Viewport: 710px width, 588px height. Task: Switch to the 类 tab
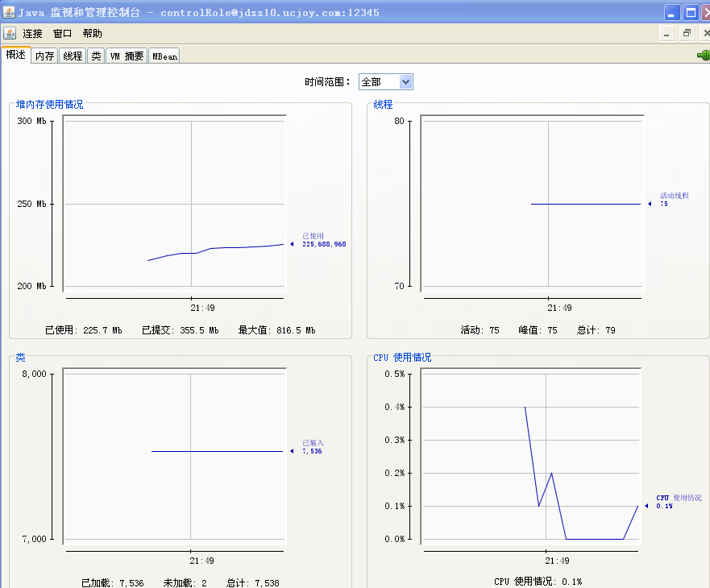tap(96, 56)
